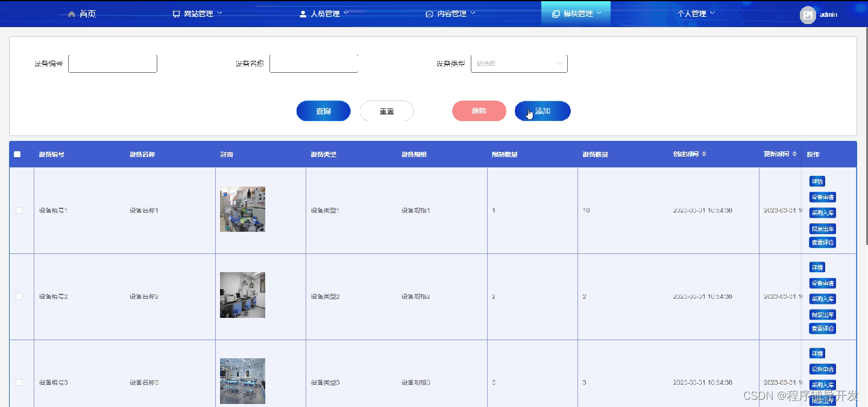The image size is (868, 407).
Task: Click the 设备名称 column header
Action: (x=142, y=155)
